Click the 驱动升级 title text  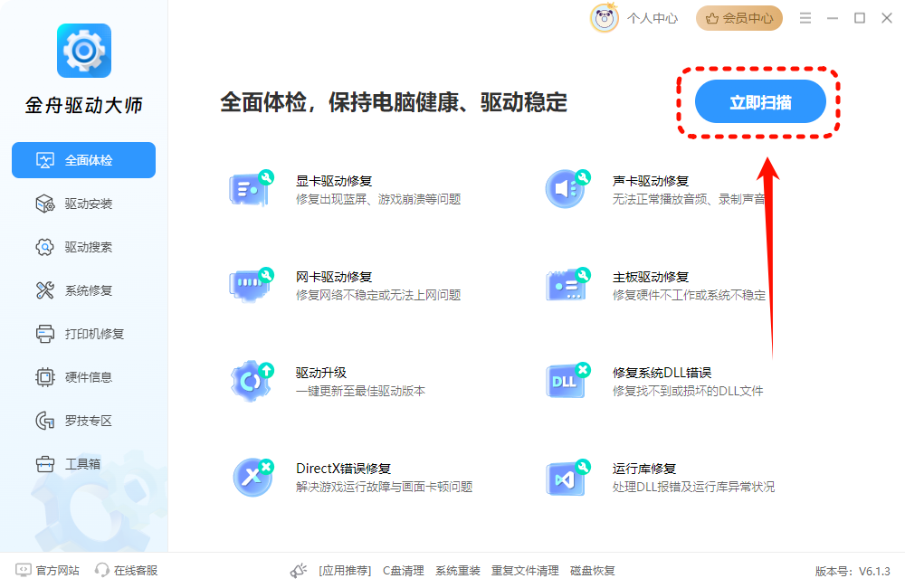pos(321,373)
